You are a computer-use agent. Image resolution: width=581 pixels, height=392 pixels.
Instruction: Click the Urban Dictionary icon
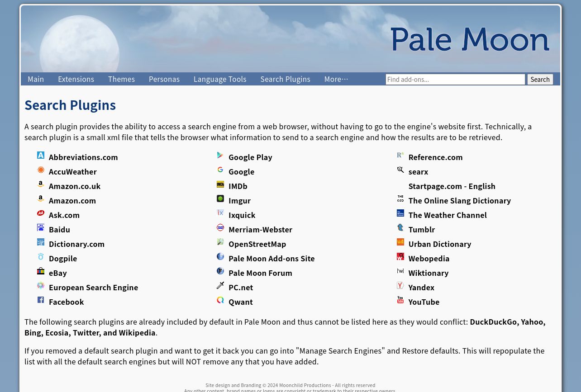(400, 242)
